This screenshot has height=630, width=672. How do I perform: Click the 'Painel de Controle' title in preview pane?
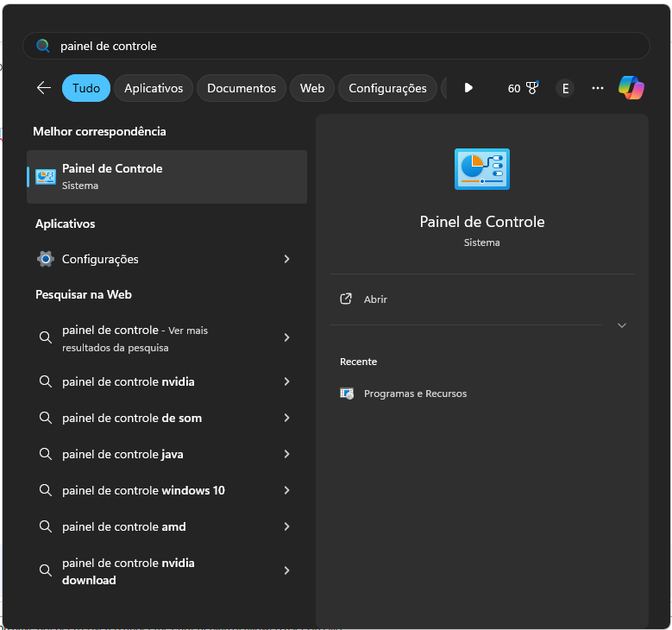[x=481, y=222]
